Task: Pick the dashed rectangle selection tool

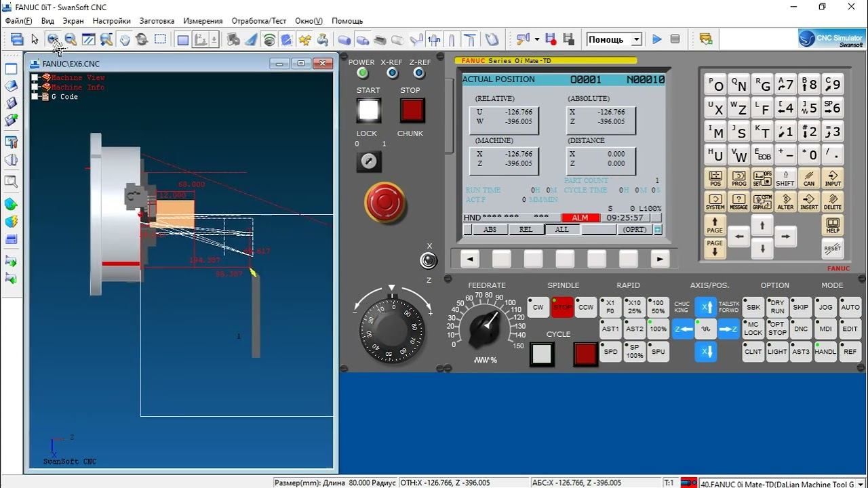Action: click(160, 40)
